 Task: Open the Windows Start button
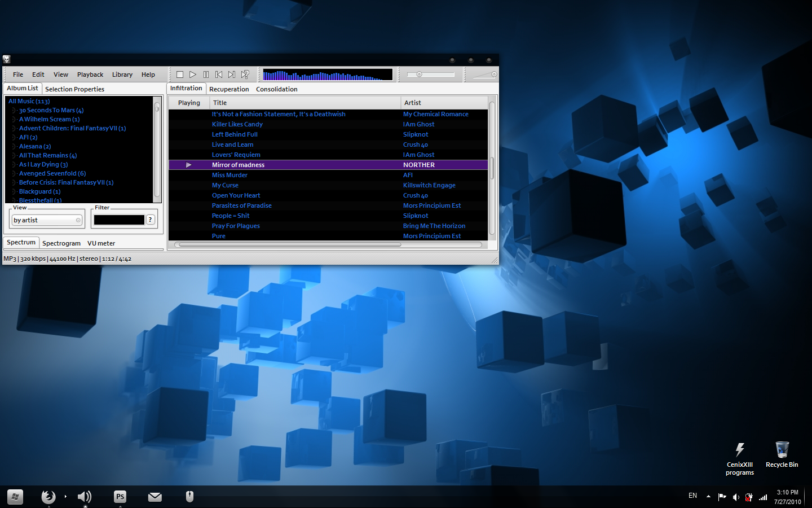[x=15, y=497]
